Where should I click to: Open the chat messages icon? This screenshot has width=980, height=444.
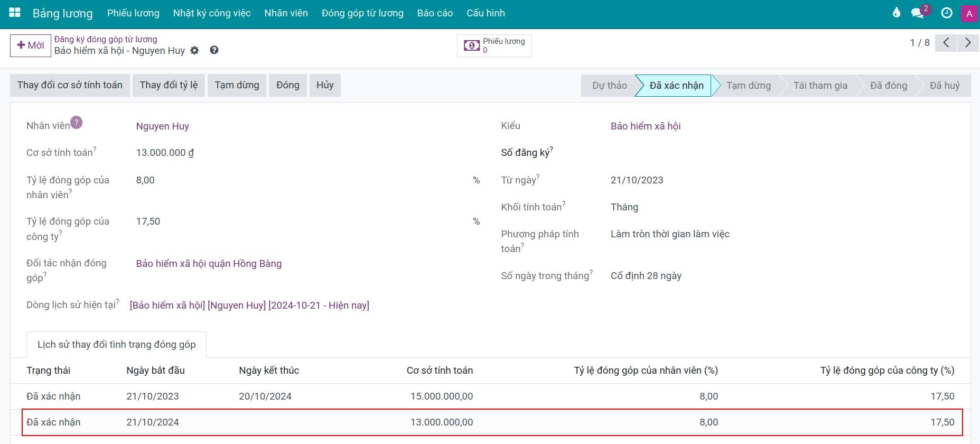click(x=918, y=13)
